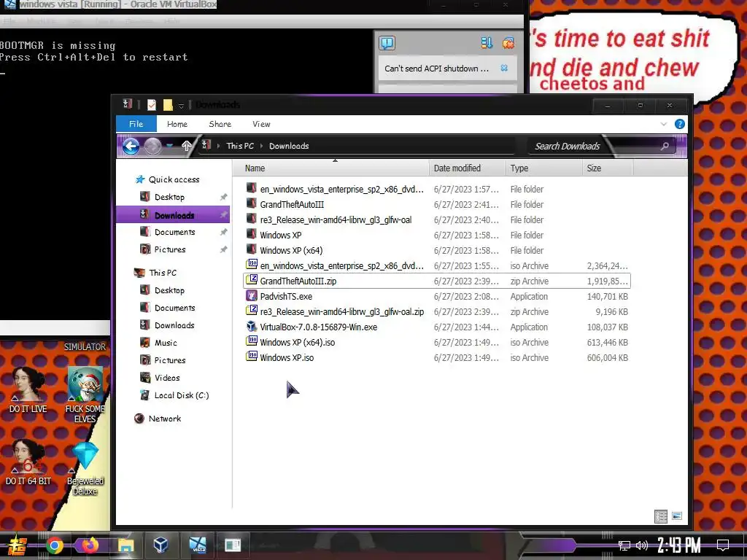Launch Bejeweled Deluxe desktop shortcut
The height and width of the screenshot is (560, 747).
tap(85, 467)
